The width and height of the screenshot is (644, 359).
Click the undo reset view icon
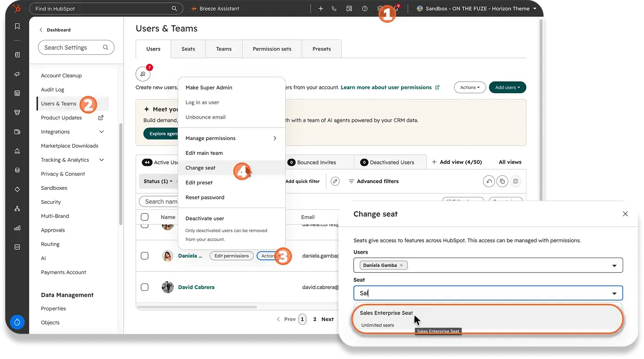(488, 182)
